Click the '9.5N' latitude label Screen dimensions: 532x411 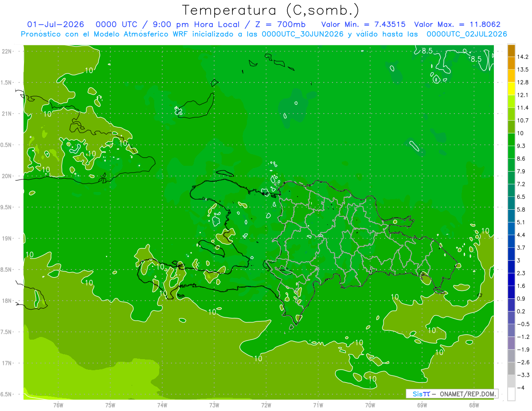tap(6, 207)
